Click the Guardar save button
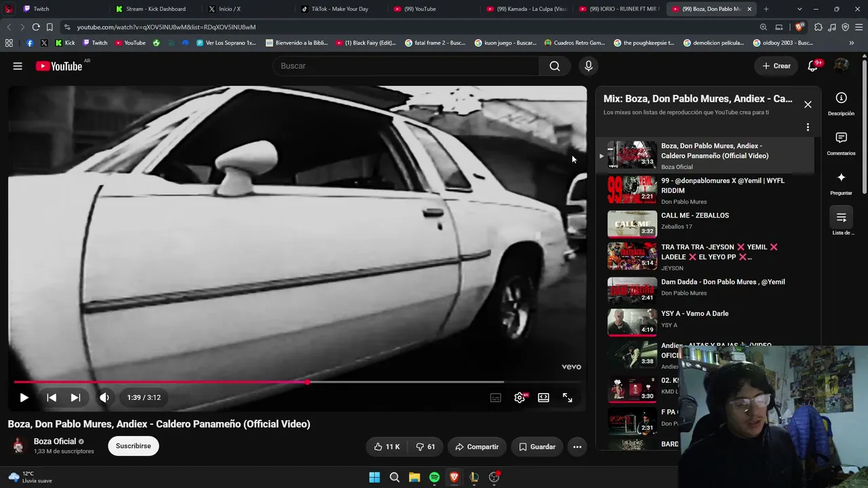The width and height of the screenshot is (868, 488). (537, 447)
